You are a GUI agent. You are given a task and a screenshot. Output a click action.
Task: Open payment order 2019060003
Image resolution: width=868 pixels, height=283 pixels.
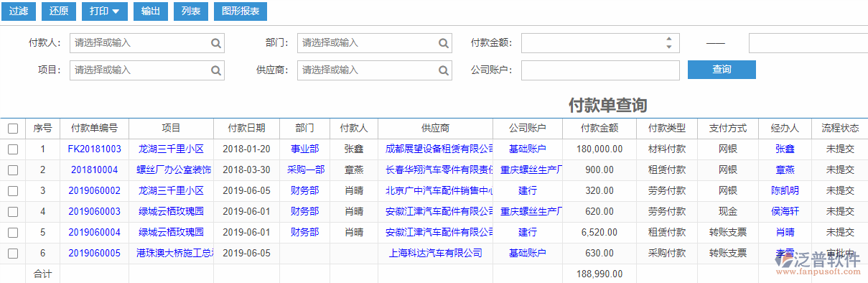pyautogui.click(x=95, y=212)
